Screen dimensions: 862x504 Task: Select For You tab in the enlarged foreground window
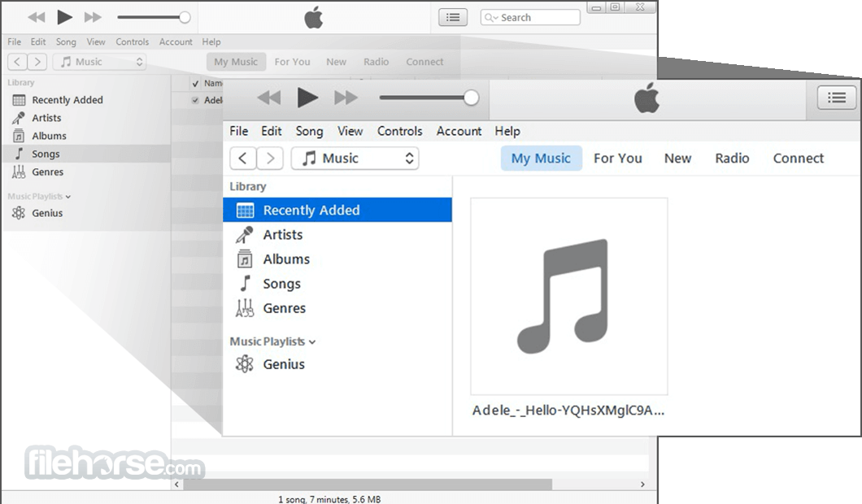tap(617, 159)
